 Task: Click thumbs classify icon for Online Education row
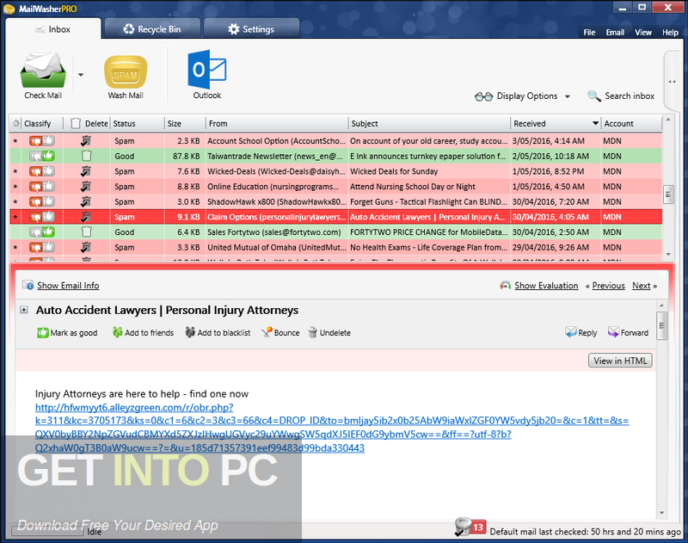pyautogui.click(x=42, y=186)
